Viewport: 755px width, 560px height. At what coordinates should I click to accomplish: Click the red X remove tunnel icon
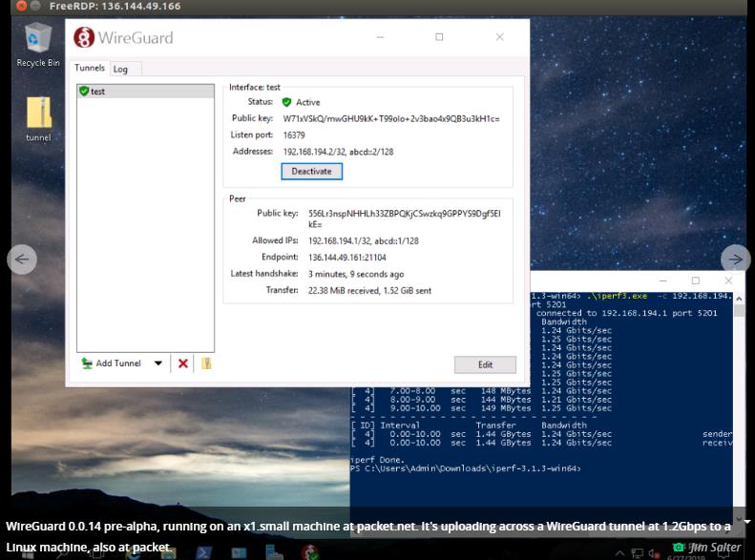click(183, 363)
